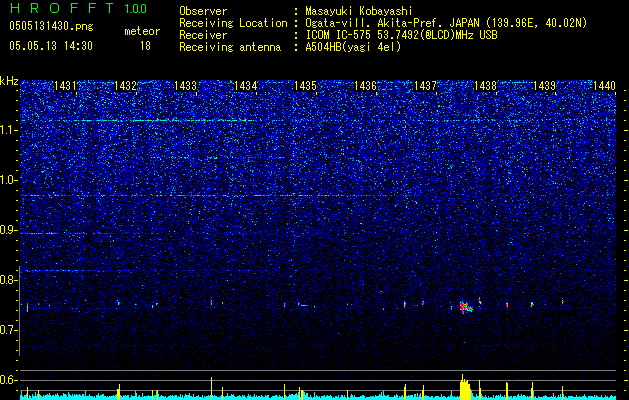Click the 1439 time marker
The image size is (629, 400).
coord(545,86)
